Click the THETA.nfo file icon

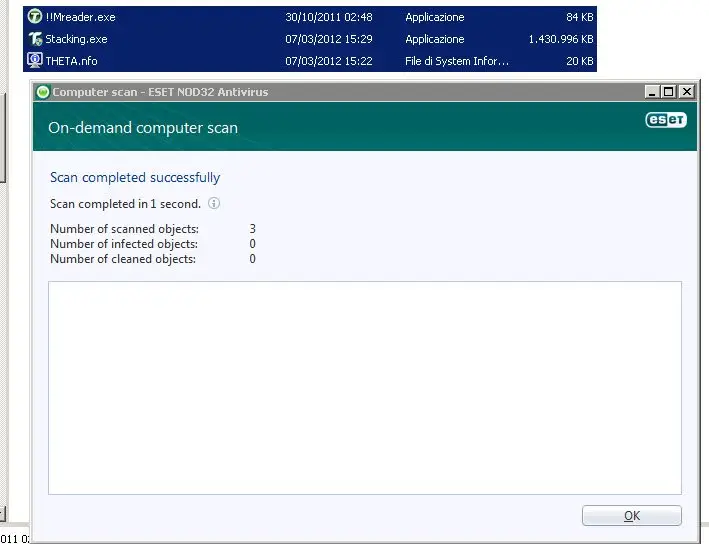pos(35,60)
